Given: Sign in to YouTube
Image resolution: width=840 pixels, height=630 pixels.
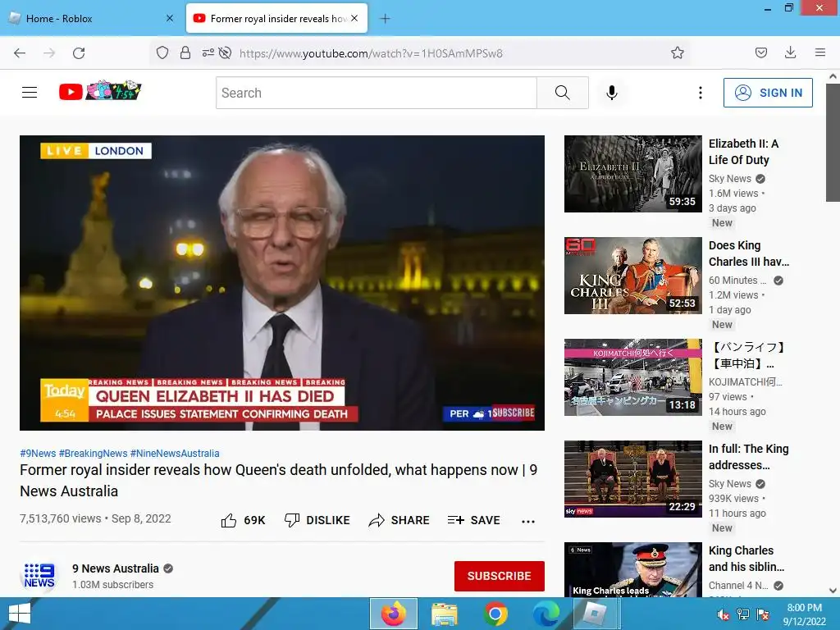Looking at the screenshot, I should click(x=768, y=93).
